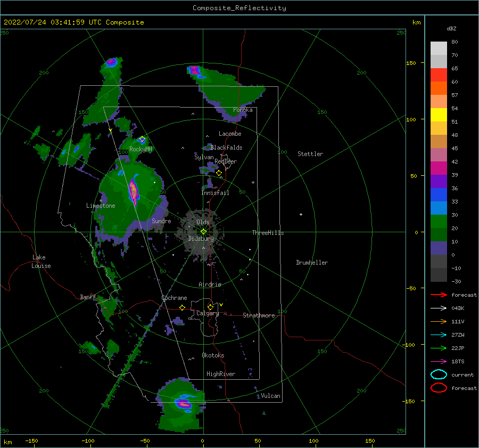Click the yellow diamond radar site marker at center
This screenshot has height=448, width=479.
(x=203, y=232)
